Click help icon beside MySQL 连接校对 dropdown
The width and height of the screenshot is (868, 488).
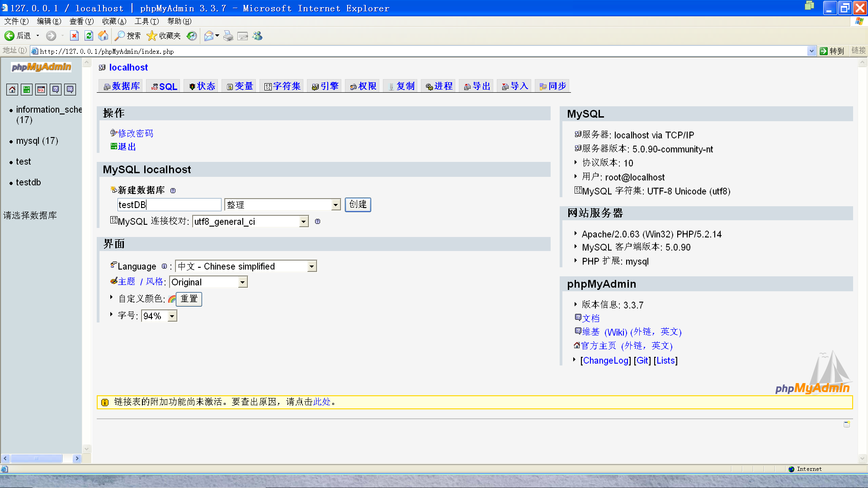point(317,221)
